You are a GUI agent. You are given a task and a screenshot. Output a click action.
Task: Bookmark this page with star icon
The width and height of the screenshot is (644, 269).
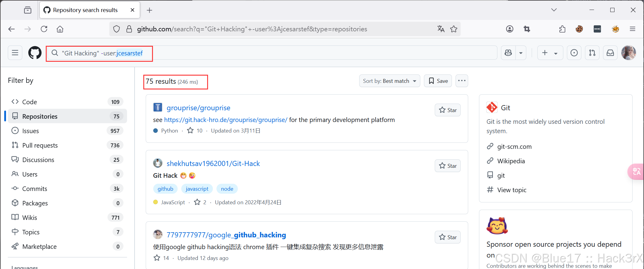tap(454, 29)
